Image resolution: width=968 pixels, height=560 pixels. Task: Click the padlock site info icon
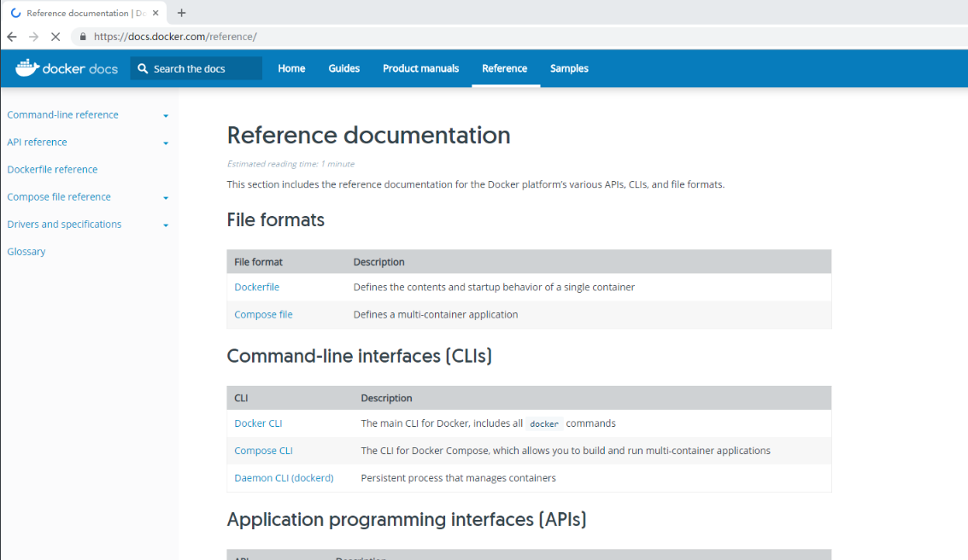click(83, 37)
